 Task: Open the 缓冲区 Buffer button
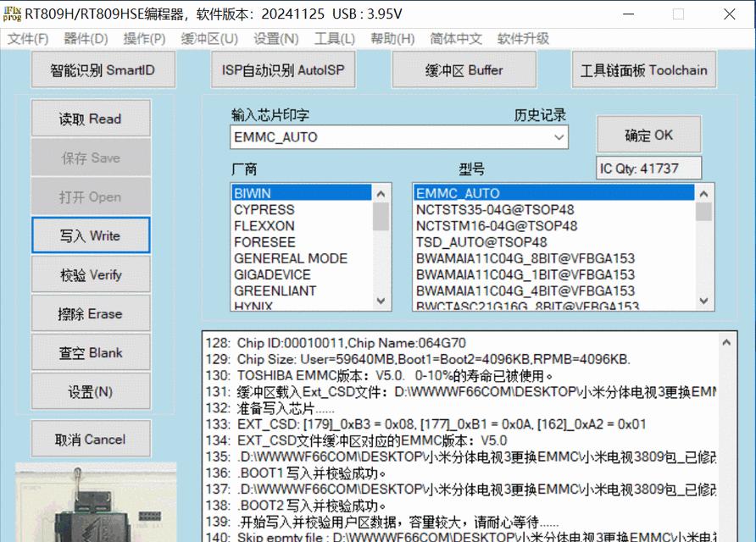point(464,69)
